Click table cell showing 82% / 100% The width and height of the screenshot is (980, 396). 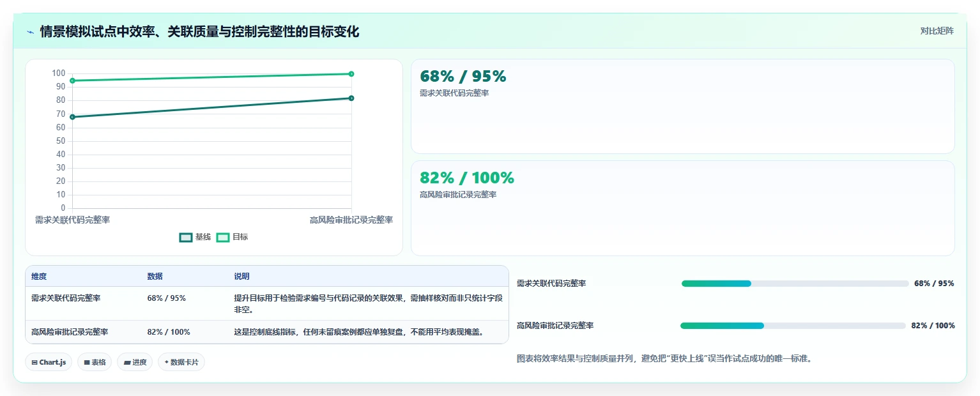point(169,332)
